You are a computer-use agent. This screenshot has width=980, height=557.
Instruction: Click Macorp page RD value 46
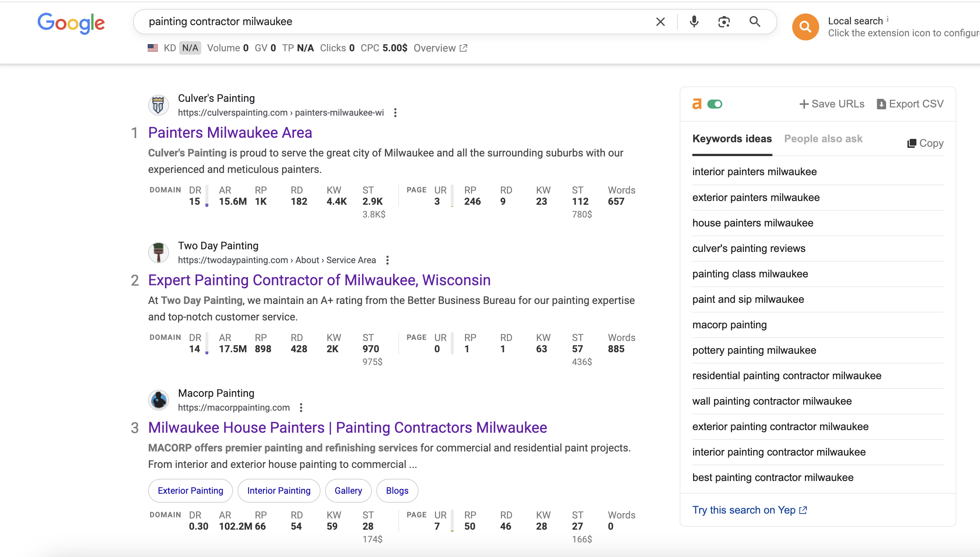click(506, 526)
